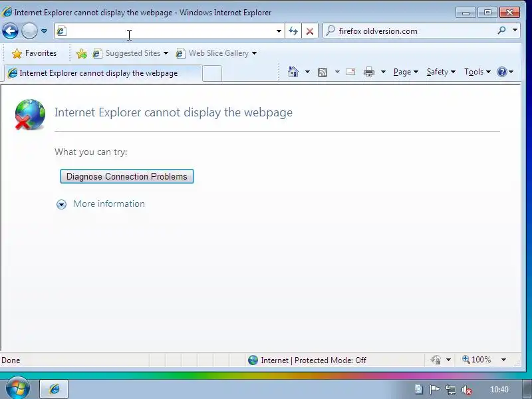Click the globe with red X error icon
This screenshot has height=399, width=532.
click(30, 114)
